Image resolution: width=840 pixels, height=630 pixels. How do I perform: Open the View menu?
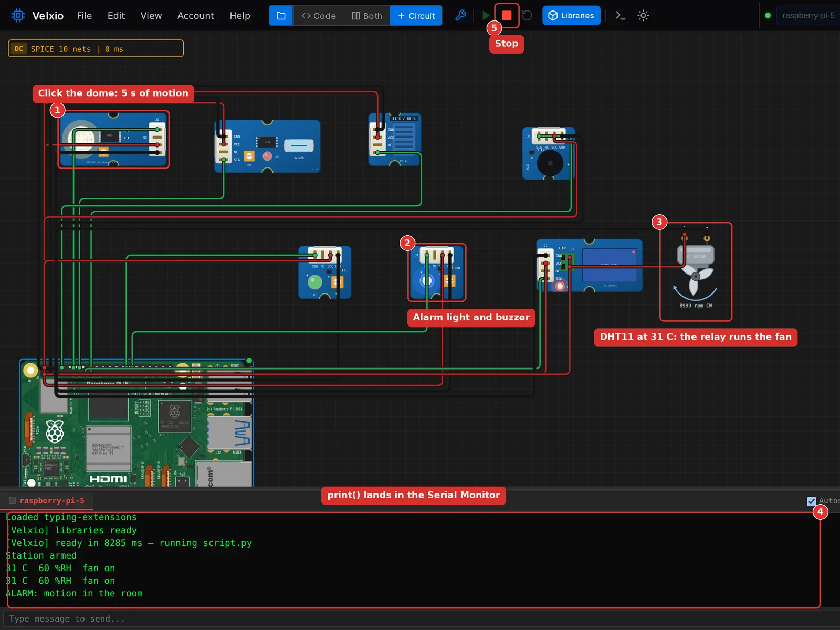[x=151, y=16]
